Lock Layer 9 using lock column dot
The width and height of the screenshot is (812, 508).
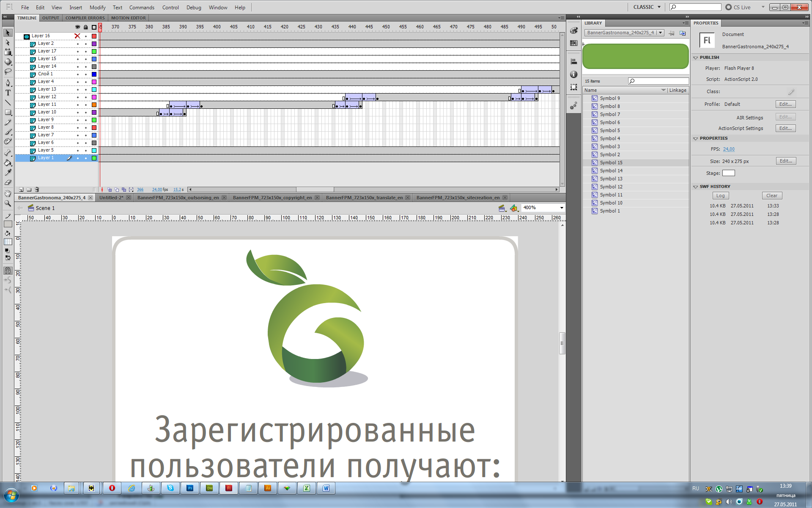(x=86, y=120)
